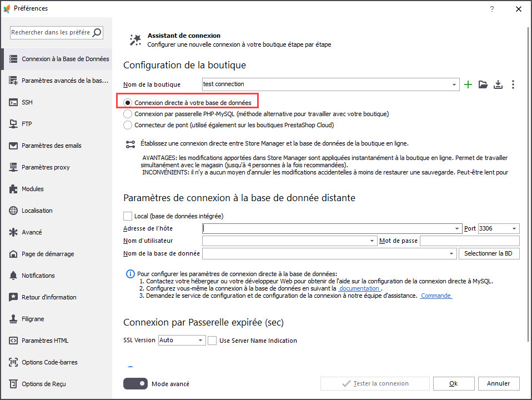Click the right-side vertical scrollbar
The image size is (532, 400).
click(x=528, y=183)
